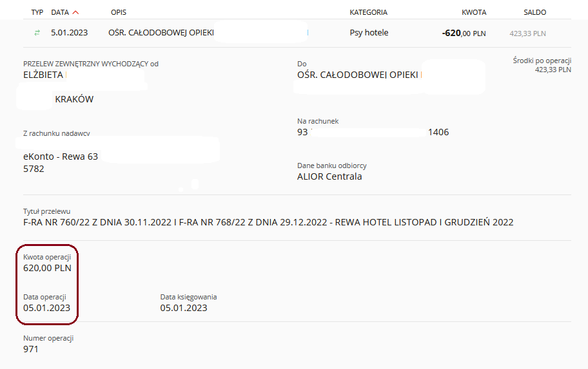Click the transfer type icon beside 5.01.2023
This screenshot has width=588, height=369.
[x=37, y=33]
